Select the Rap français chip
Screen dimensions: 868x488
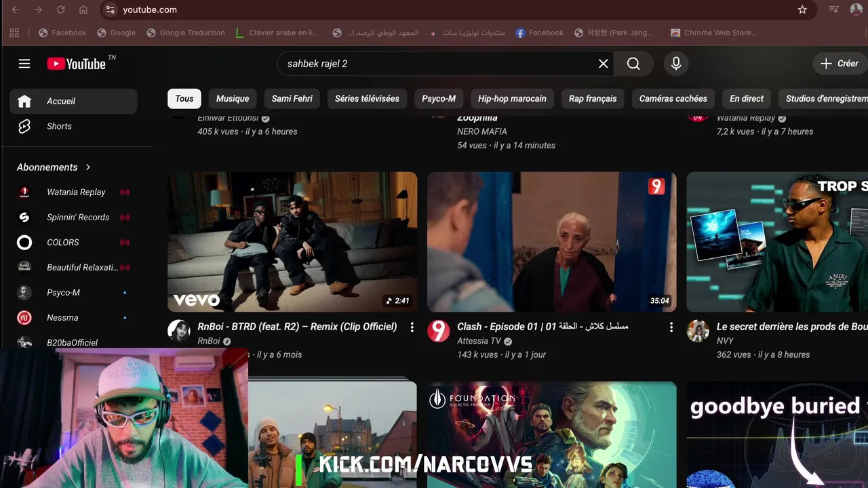(x=593, y=98)
